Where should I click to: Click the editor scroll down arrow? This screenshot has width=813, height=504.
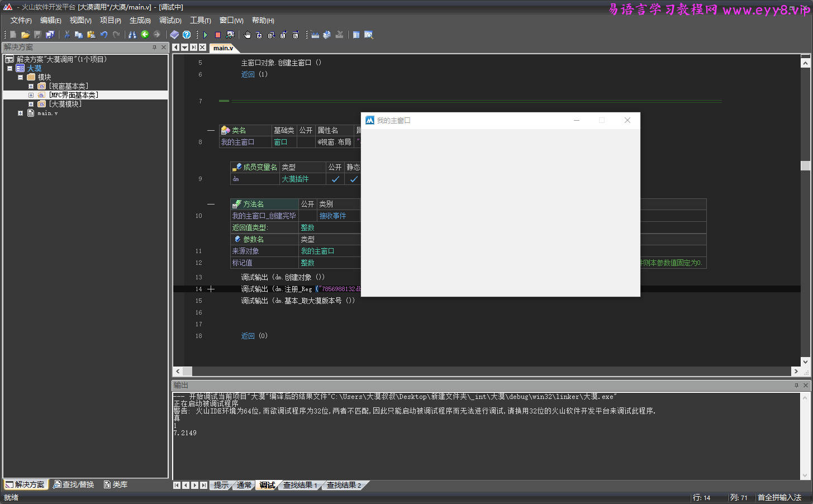click(805, 362)
